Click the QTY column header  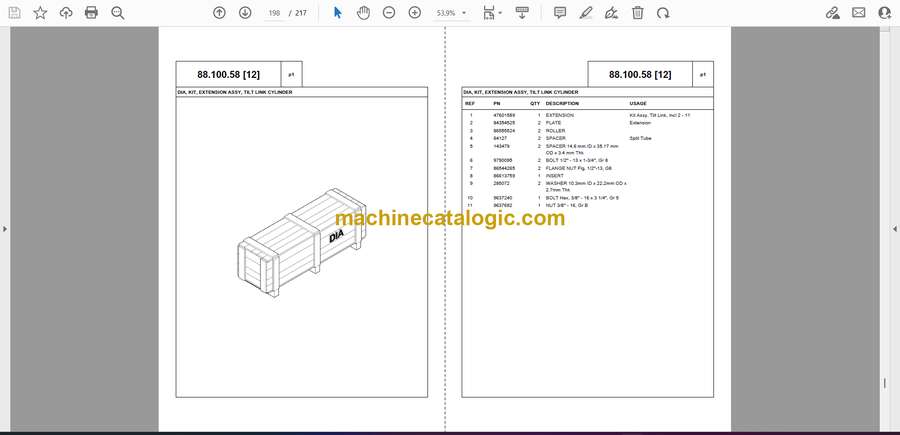point(535,104)
